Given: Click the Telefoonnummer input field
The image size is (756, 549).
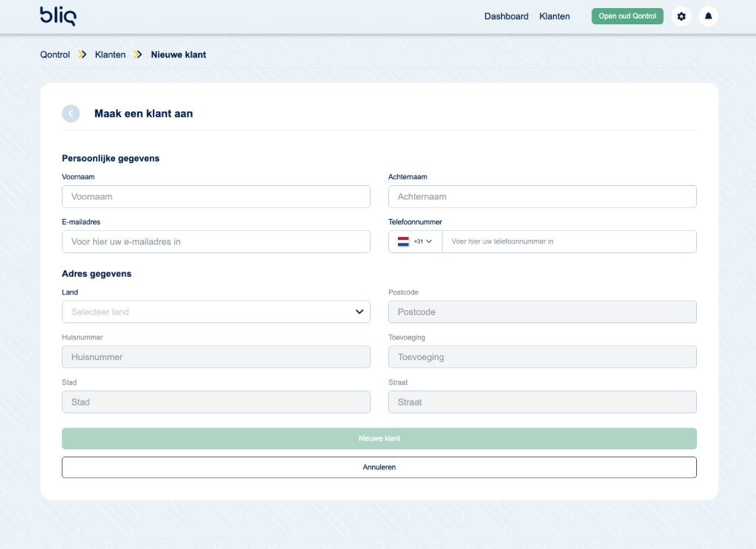Looking at the screenshot, I should (568, 242).
